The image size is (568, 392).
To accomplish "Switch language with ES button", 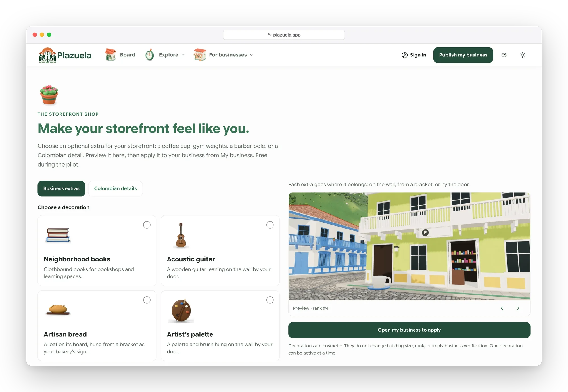I will pyautogui.click(x=504, y=55).
